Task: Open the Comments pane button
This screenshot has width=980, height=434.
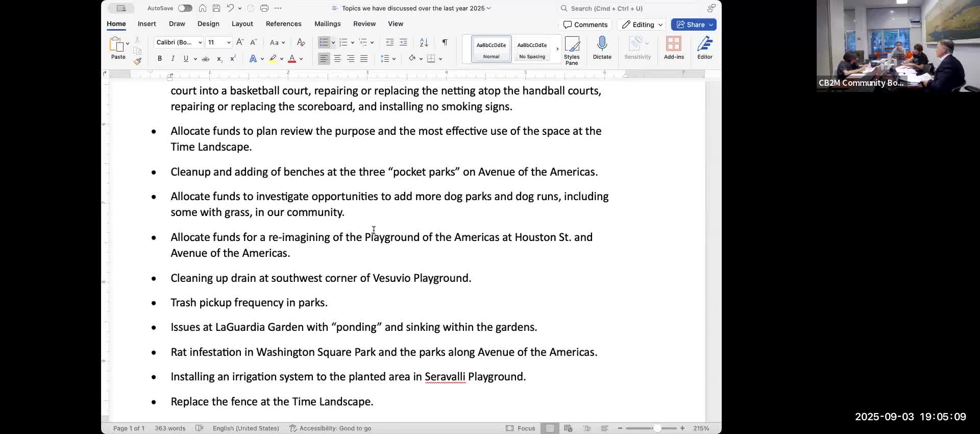Action: click(x=585, y=25)
